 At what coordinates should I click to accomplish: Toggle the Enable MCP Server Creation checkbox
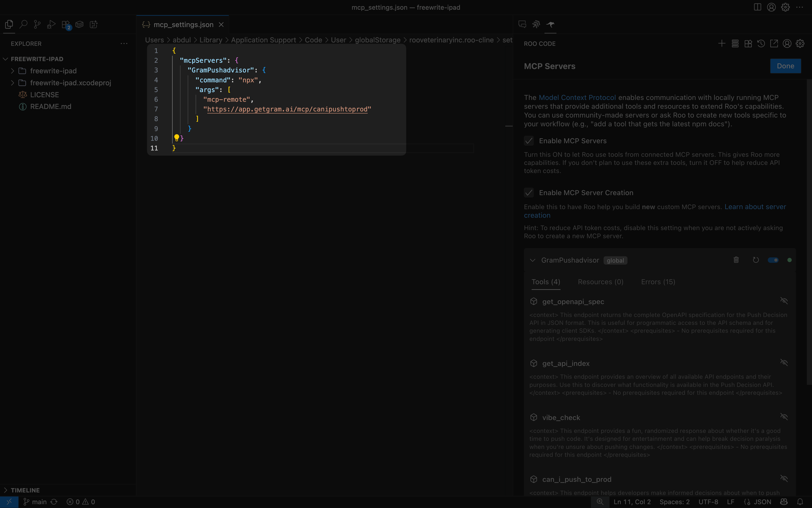529,192
